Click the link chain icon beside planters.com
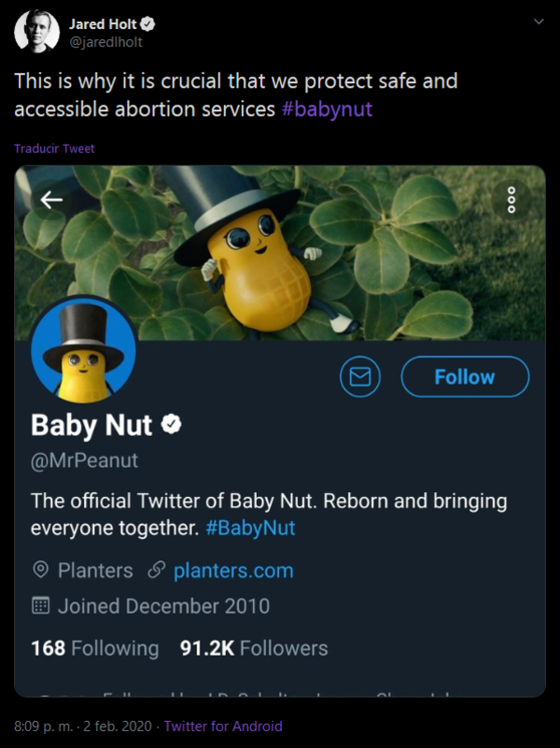Viewport: 560px width, 748px height. (157, 570)
